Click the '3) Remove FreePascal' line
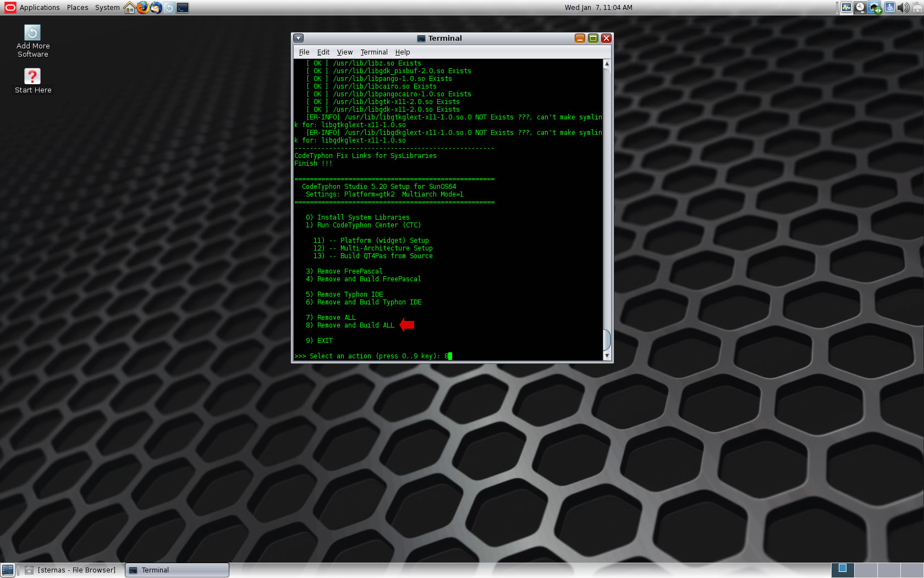Viewport: 924px width, 578px height. (344, 271)
